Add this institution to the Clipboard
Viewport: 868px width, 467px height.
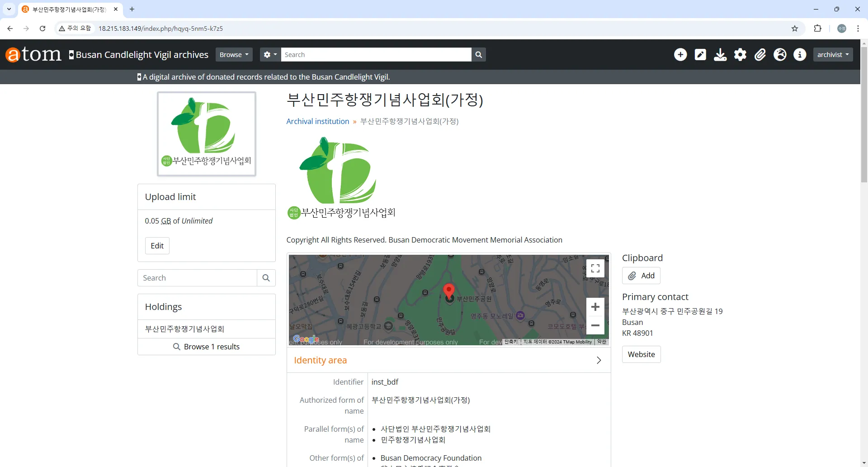[x=641, y=276]
